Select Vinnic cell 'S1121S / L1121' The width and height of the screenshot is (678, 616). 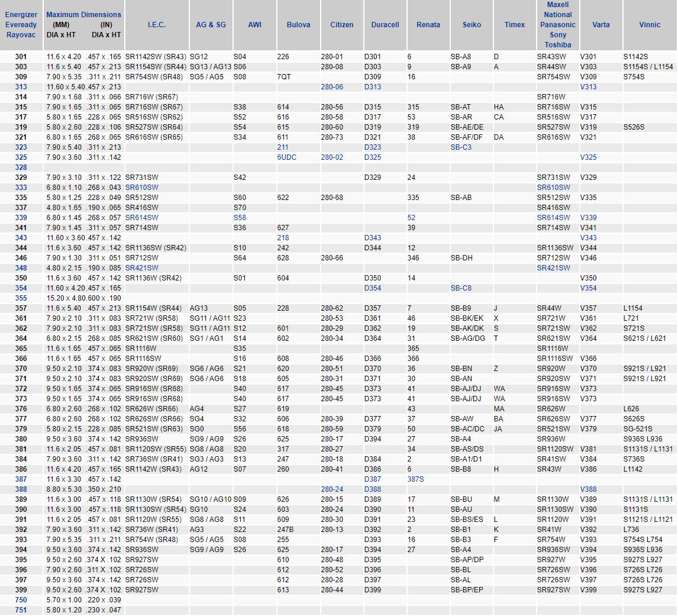648,520
